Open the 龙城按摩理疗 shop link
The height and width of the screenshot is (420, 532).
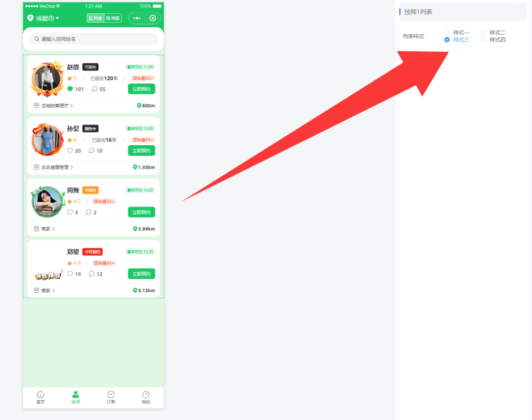click(53, 106)
